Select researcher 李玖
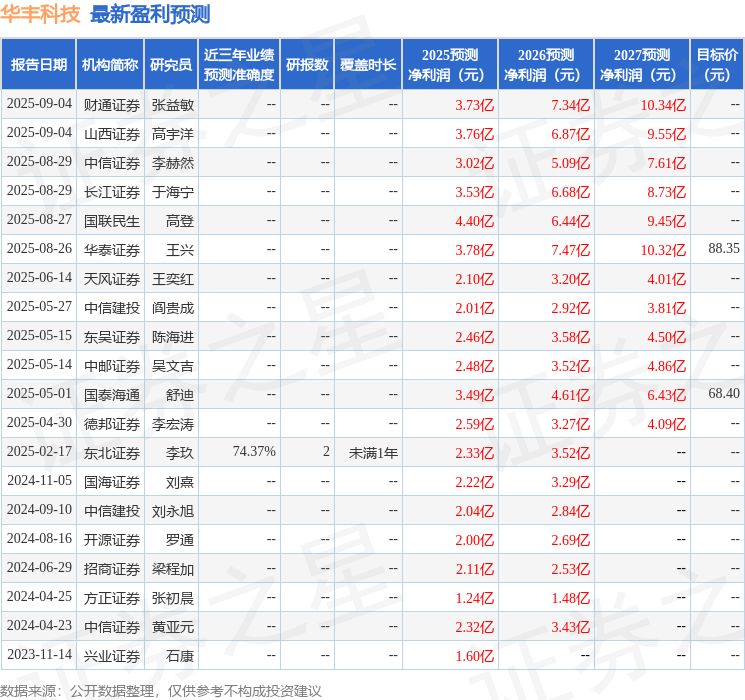 [x=180, y=453]
